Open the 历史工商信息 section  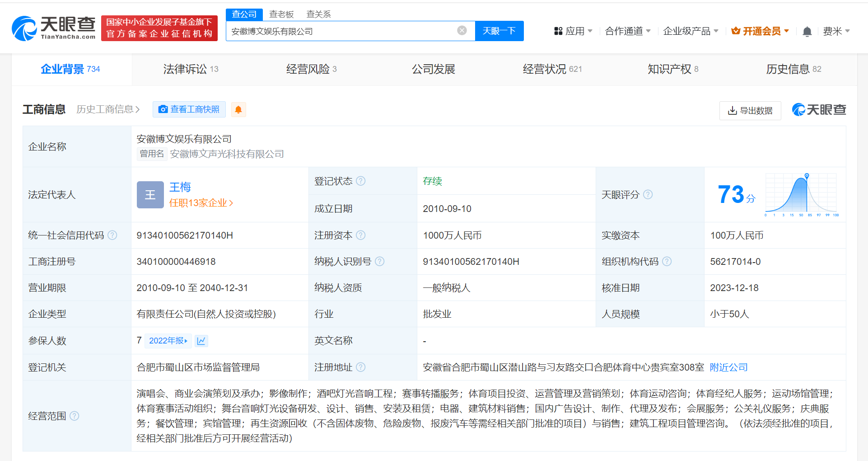click(x=108, y=109)
